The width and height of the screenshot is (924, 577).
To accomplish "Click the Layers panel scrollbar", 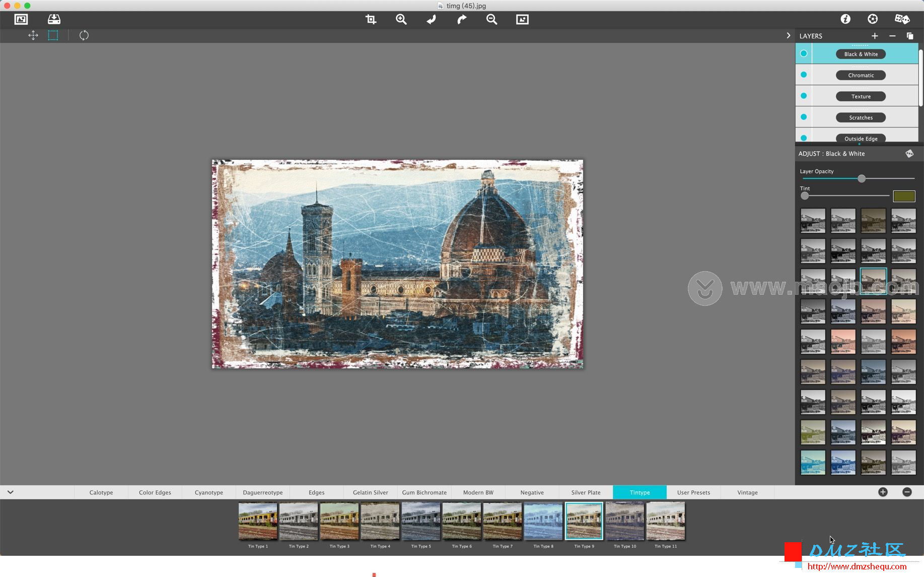I will point(921,77).
